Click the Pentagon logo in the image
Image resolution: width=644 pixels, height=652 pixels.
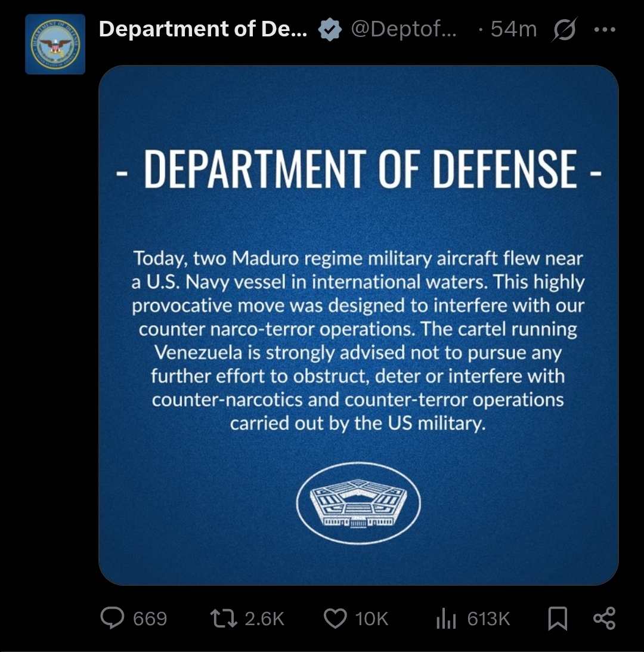358,503
